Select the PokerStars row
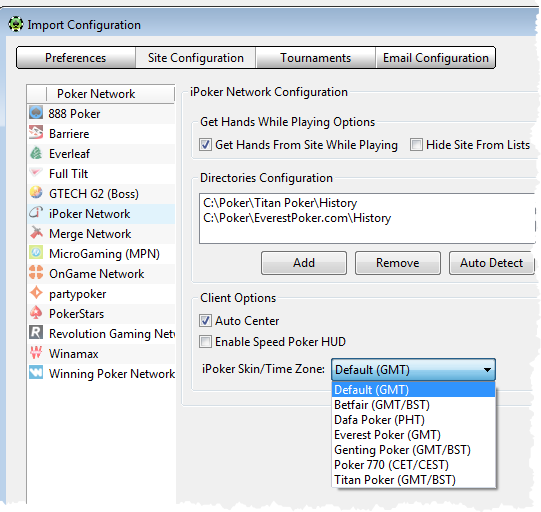This screenshot has width=541, height=512. 101,314
